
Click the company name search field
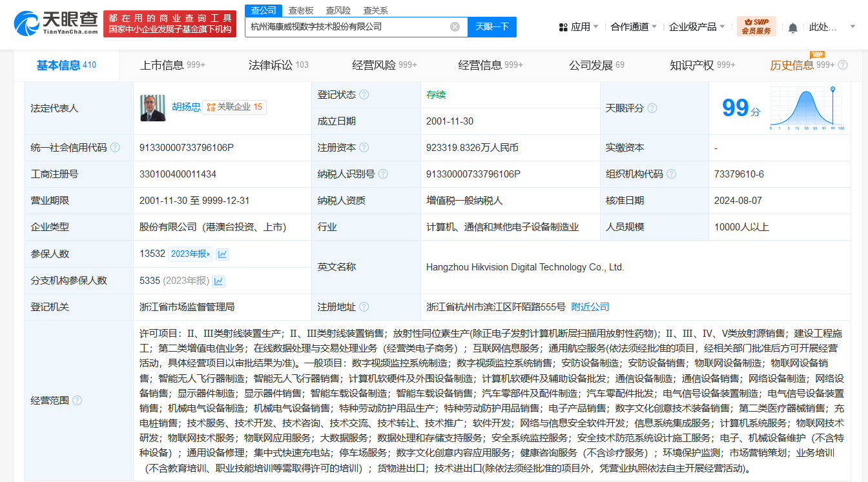coord(347,26)
